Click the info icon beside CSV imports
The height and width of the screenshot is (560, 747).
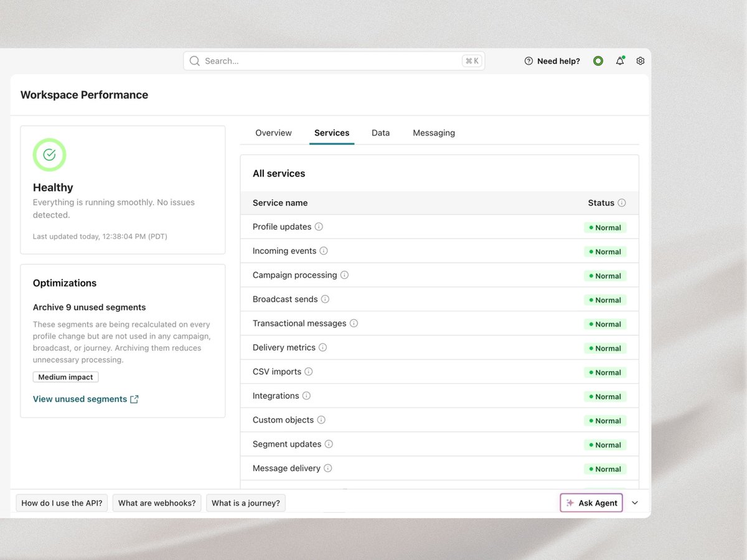[308, 371]
